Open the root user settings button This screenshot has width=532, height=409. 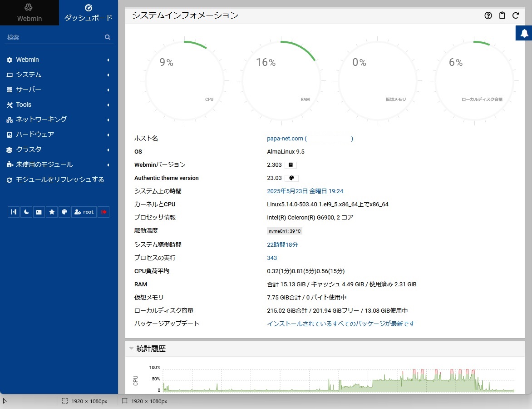(x=84, y=212)
